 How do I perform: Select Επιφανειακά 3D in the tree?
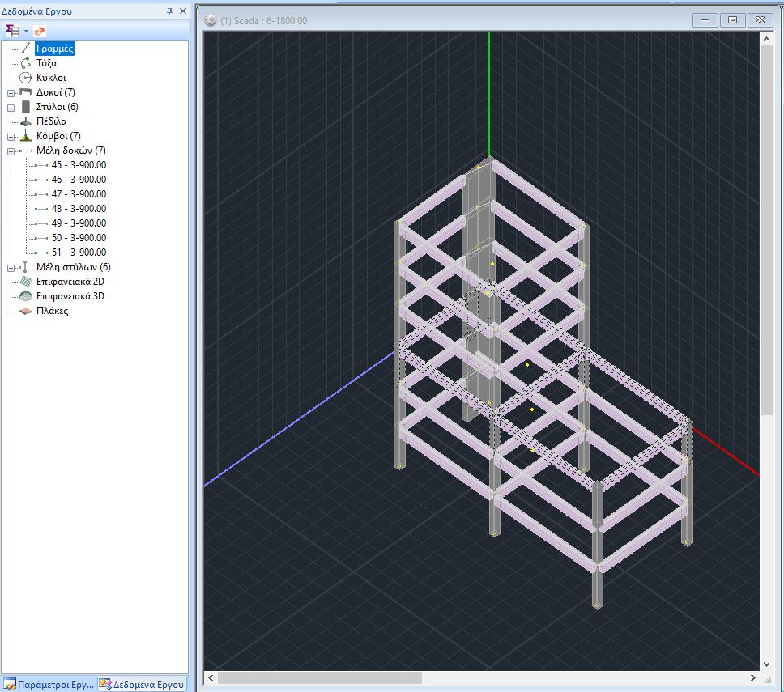click(70, 295)
